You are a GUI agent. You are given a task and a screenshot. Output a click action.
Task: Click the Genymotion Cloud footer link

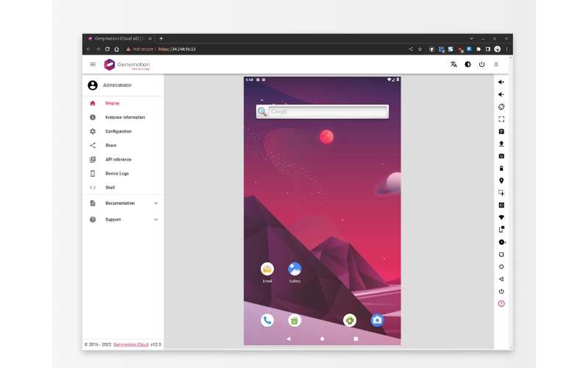coord(131,344)
